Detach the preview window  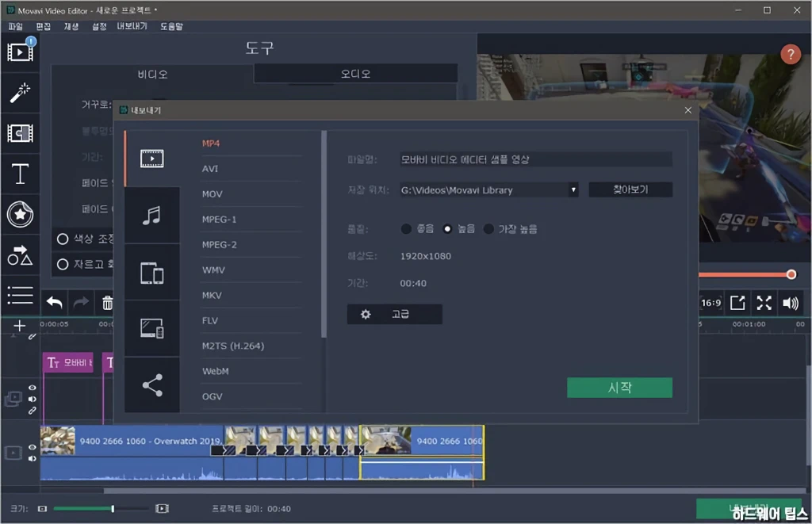click(737, 303)
